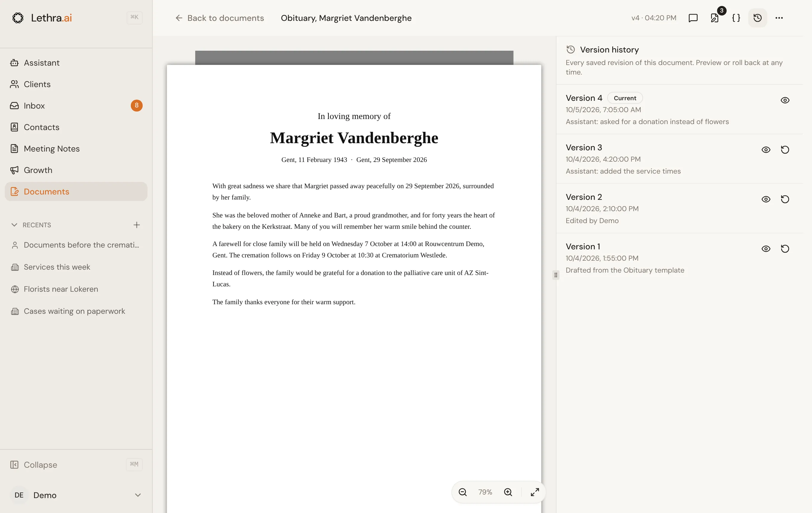Collapse the RECENTS list chevron
Image resolution: width=812 pixels, height=513 pixels.
14,225
